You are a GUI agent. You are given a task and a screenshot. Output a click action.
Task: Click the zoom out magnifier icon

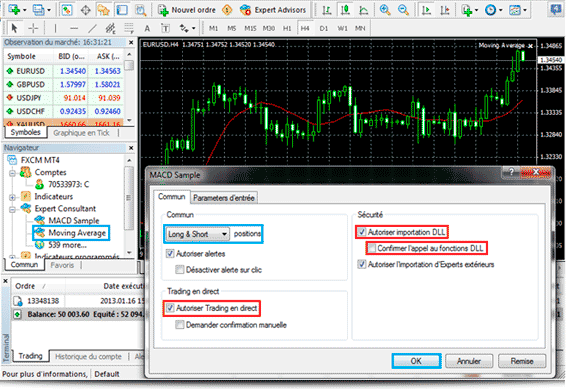click(x=403, y=10)
